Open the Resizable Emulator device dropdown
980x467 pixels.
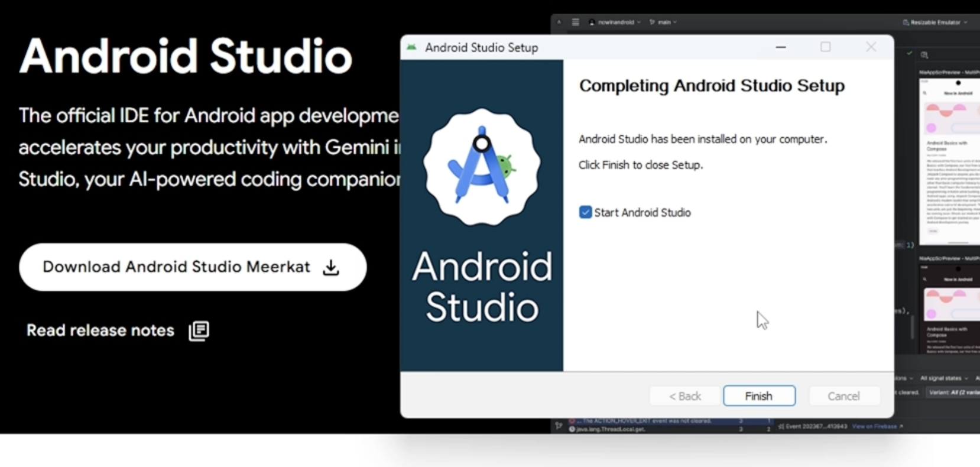point(935,22)
